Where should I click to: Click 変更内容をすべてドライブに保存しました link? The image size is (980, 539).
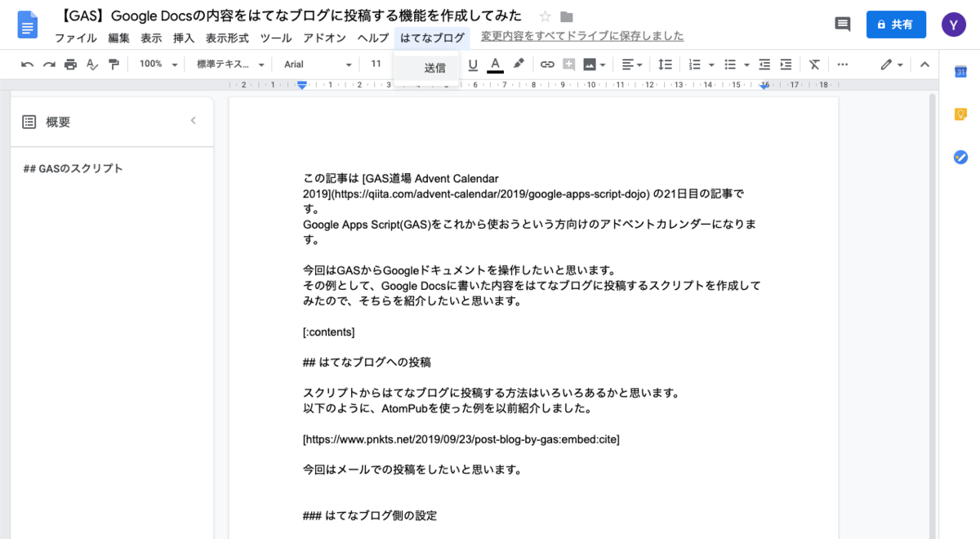coord(582,36)
